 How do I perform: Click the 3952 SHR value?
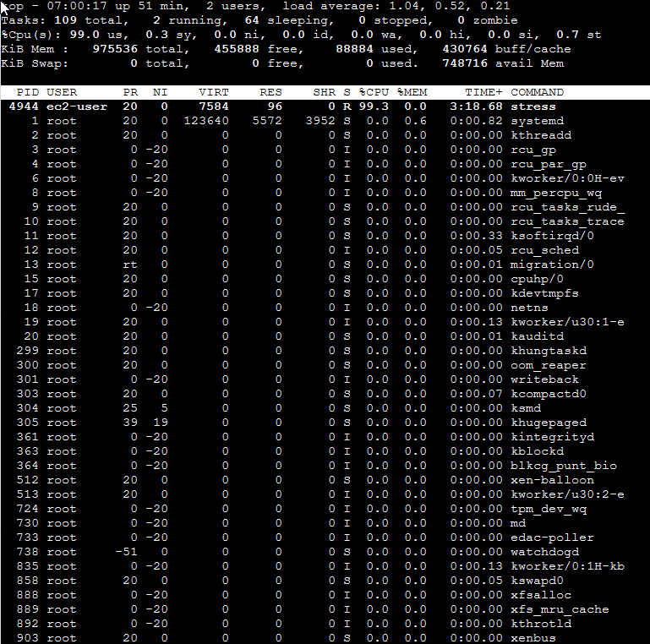click(320, 121)
